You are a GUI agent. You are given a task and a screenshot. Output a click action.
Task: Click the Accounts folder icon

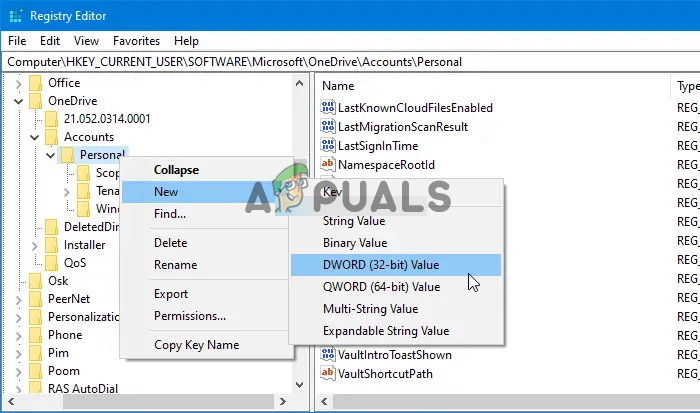(51, 137)
